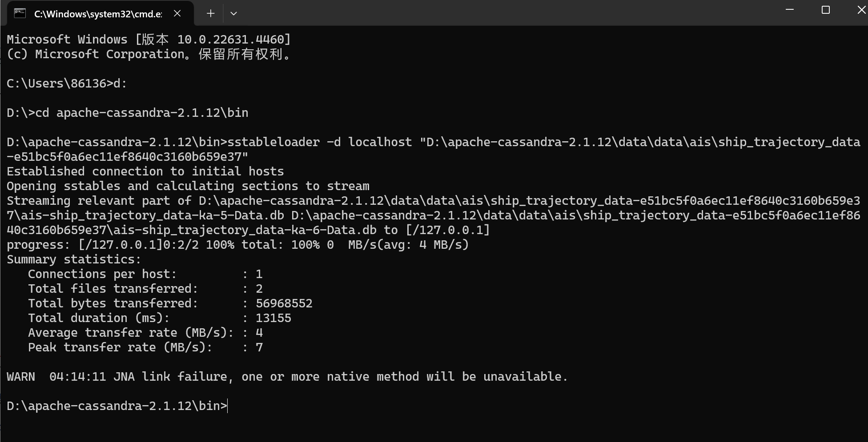868x442 pixels.
Task: Click 'Established connection to initial hosts' line
Action: 145,171
